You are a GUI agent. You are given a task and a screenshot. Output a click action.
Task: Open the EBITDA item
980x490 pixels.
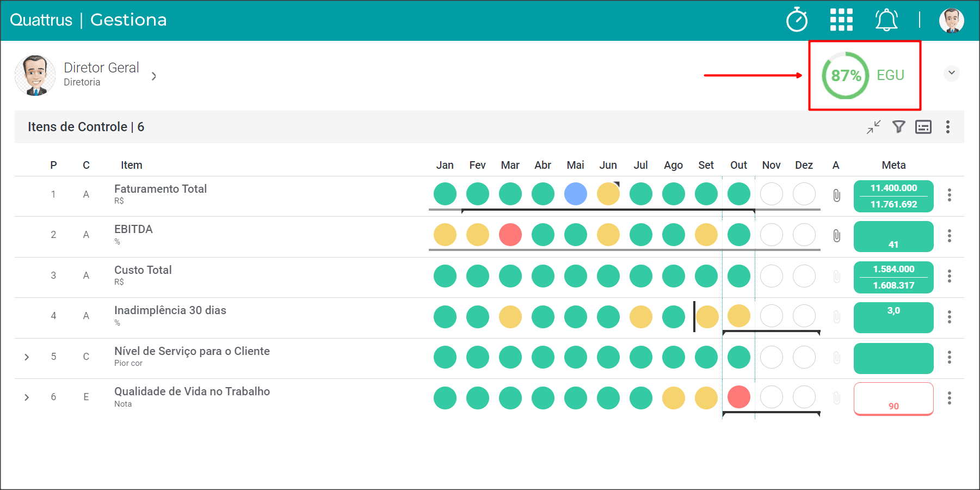[133, 229]
